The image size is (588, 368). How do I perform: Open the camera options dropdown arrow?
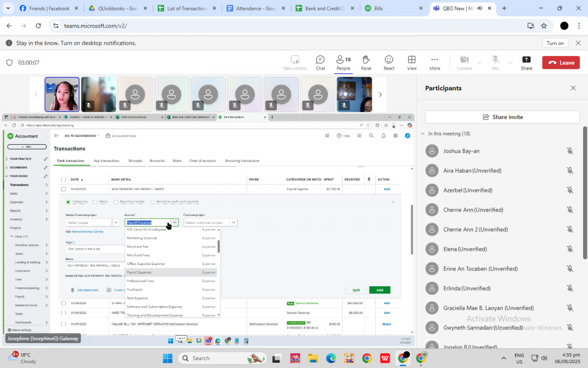click(x=479, y=62)
